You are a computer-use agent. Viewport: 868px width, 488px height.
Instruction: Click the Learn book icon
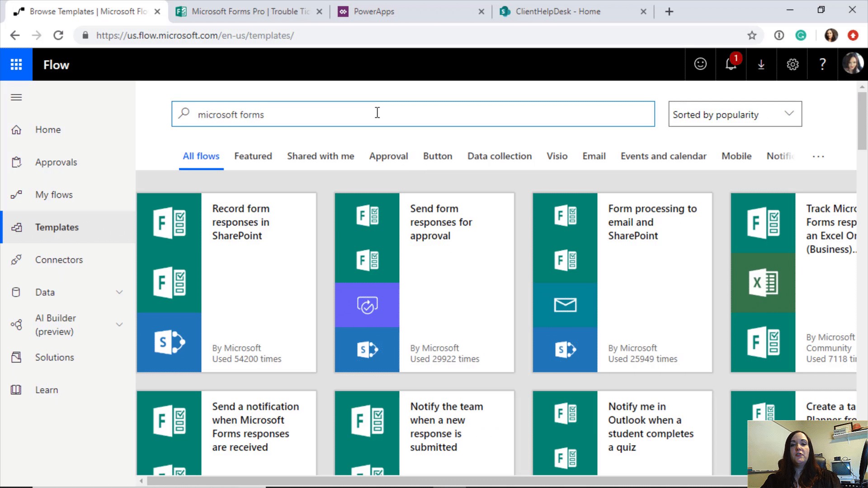[x=16, y=390]
